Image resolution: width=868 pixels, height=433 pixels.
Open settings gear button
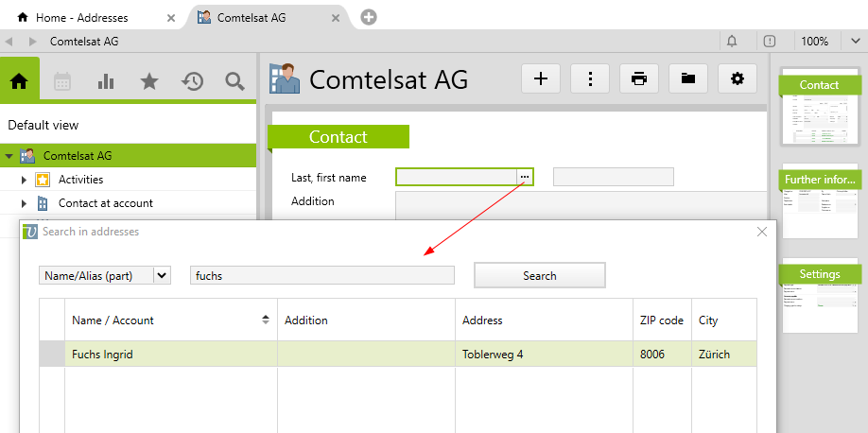pyautogui.click(x=738, y=78)
